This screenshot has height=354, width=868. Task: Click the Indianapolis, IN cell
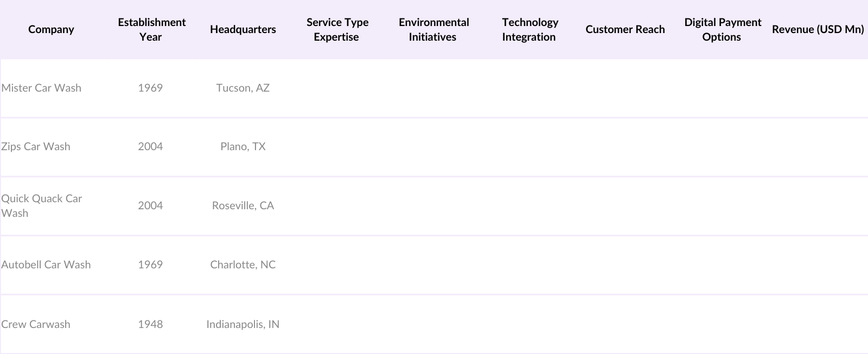(x=242, y=324)
